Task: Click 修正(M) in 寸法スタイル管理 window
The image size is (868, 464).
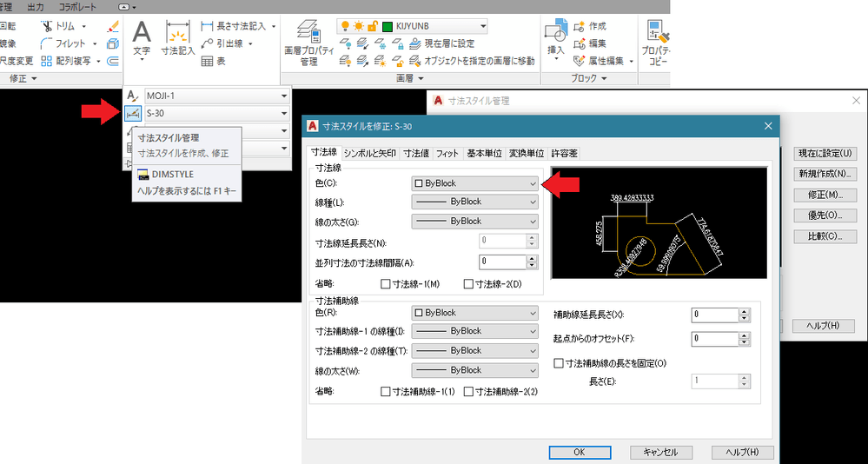Action: 825,195
